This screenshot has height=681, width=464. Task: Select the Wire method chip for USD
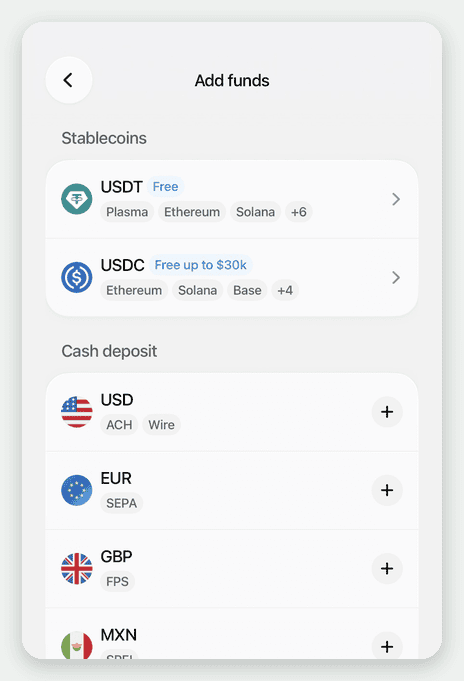tap(162, 425)
